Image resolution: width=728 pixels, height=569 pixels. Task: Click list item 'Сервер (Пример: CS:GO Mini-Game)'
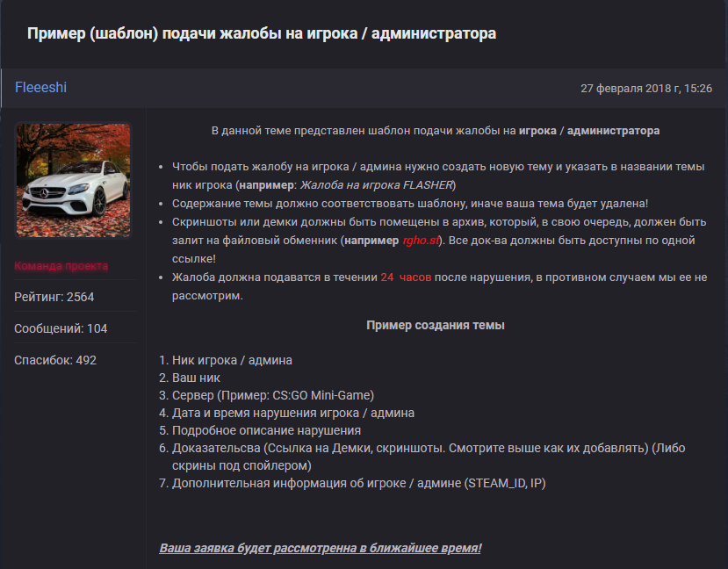(x=273, y=395)
